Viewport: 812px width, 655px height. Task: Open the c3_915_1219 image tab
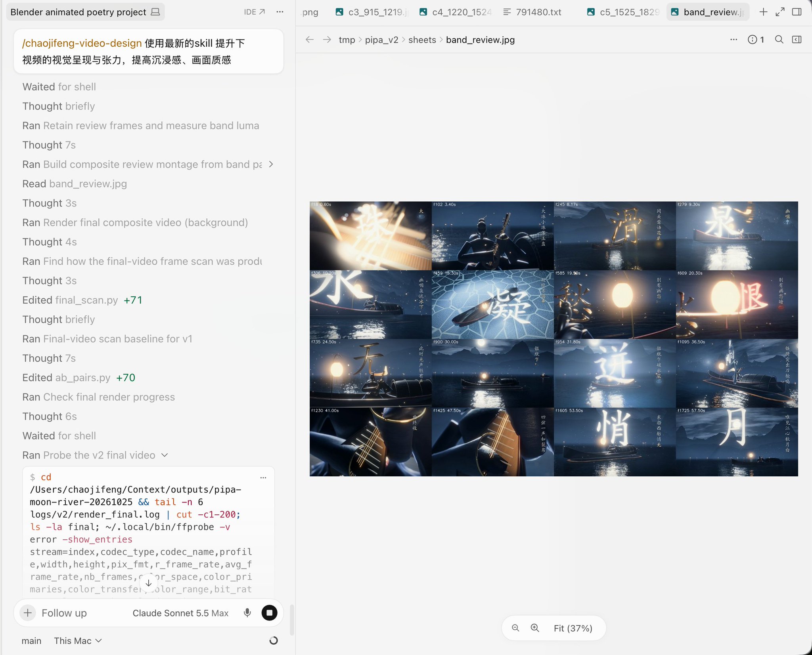tap(372, 12)
